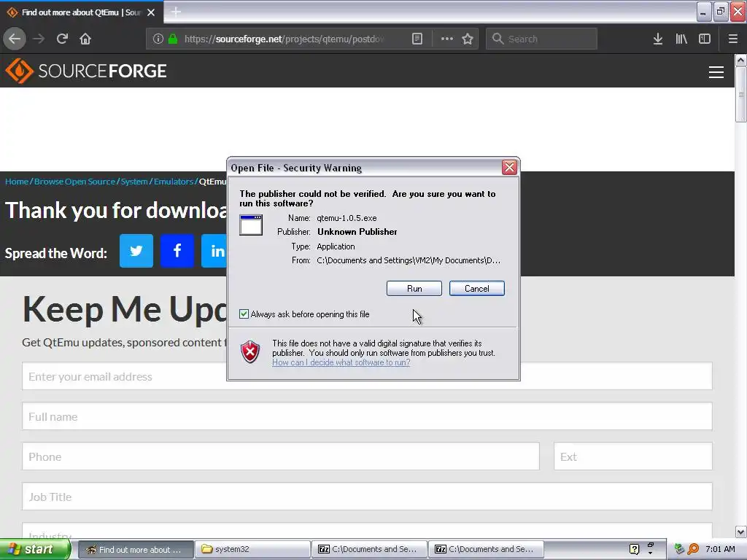Click the green padlock secure connection icon
Viewport: 747px width, 560px height.
pos(173,39)
